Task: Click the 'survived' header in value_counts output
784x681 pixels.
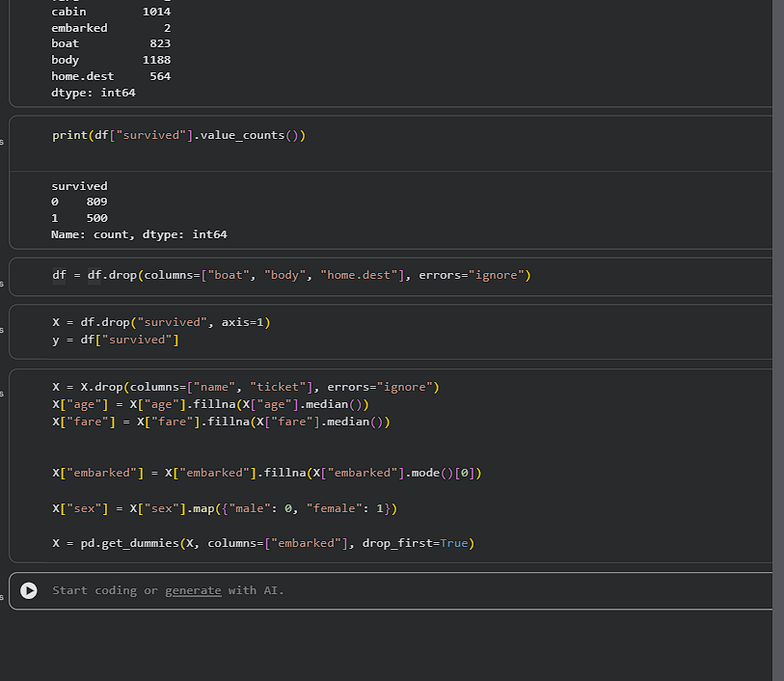Action: tap(79, 186)
